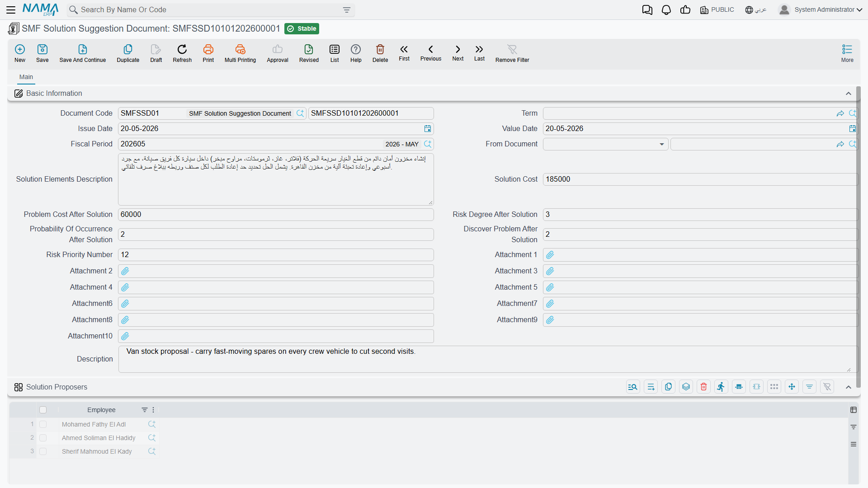Click delete row icon in Solution Proposers
The image size is (868, 488).
click(x=703, y=387)
